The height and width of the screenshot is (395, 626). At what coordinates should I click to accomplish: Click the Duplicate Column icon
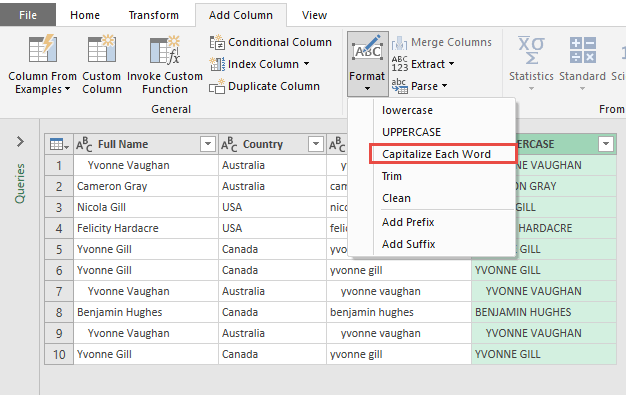217,86
